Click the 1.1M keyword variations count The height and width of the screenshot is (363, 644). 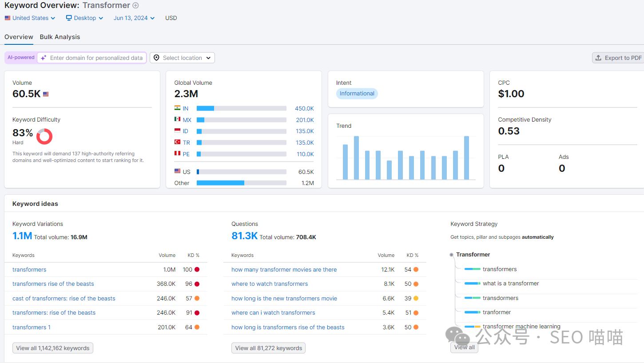click(x=22, y=236)
